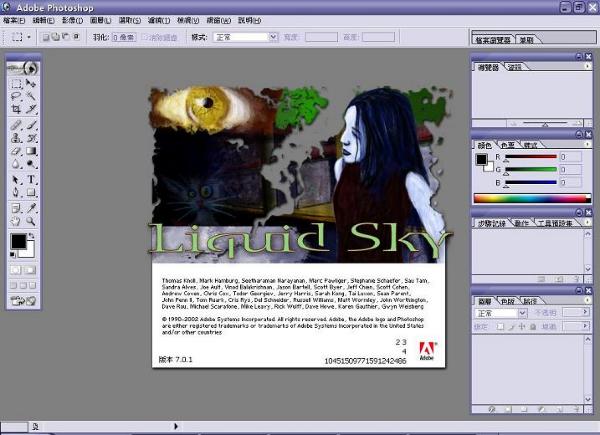
Task: Select the Gradient tool
Action: [x=31, y=151]
